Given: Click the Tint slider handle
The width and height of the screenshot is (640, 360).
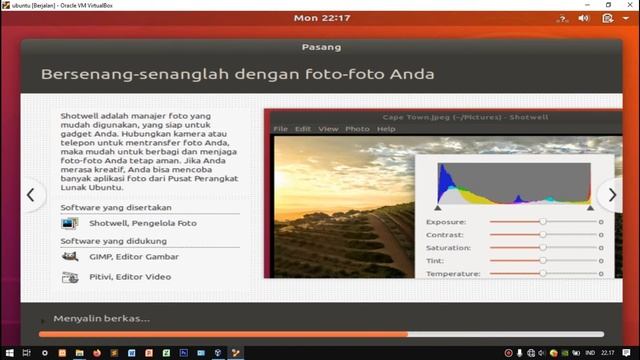Looking at the screenshot, I should pos(543,260).
